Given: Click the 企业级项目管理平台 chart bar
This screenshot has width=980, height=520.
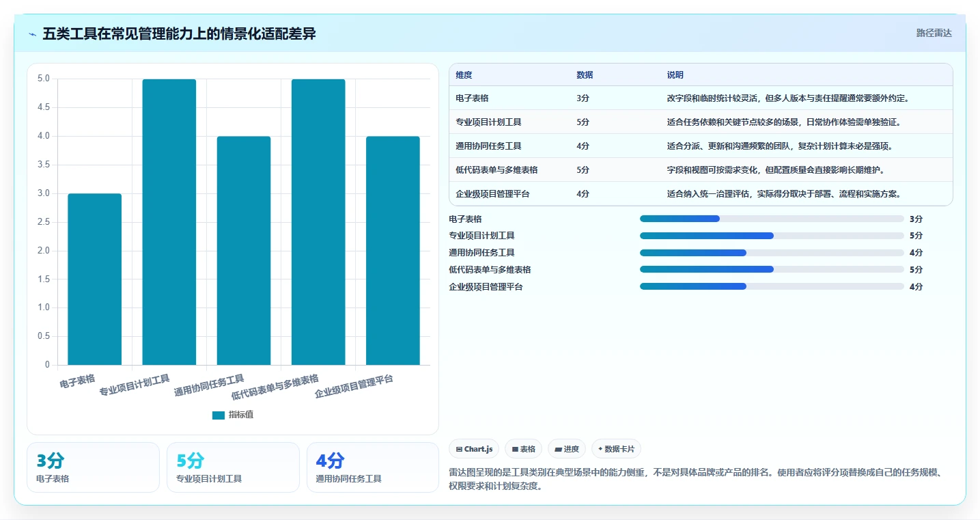Looking at the screenshot, I should coord(393,251).
